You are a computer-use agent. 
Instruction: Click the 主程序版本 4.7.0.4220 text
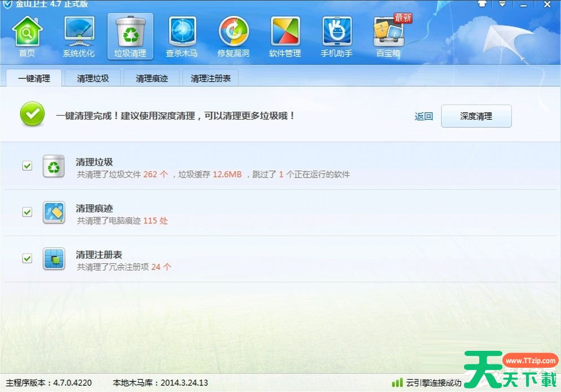(x=48, y=382)
